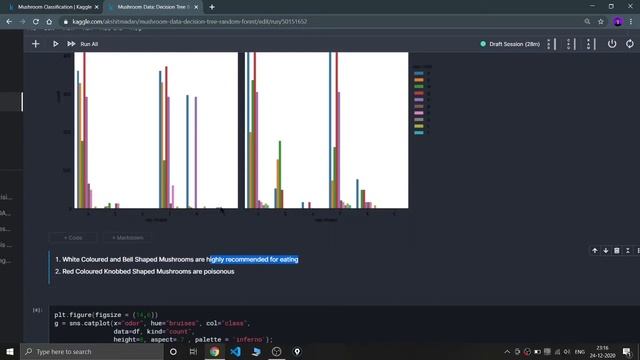
Task: Reload the Kaggle page
Action: pos(36,21)
